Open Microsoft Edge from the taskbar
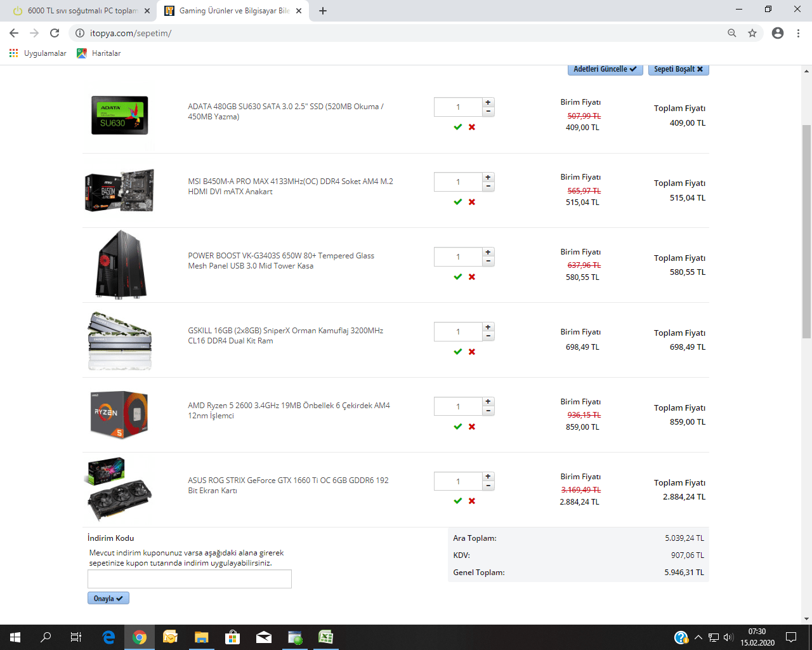This screenshot has width=812, height=650. click(x=109, y=637)
